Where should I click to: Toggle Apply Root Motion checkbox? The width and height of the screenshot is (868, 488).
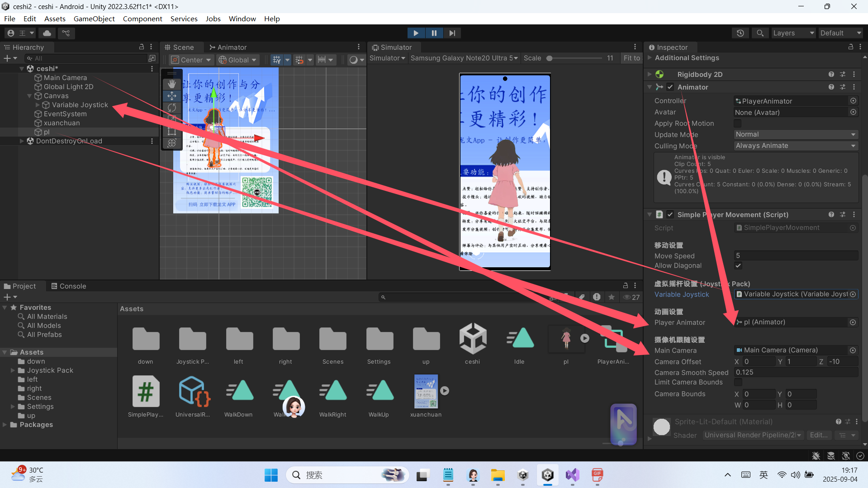pos(738,123)
